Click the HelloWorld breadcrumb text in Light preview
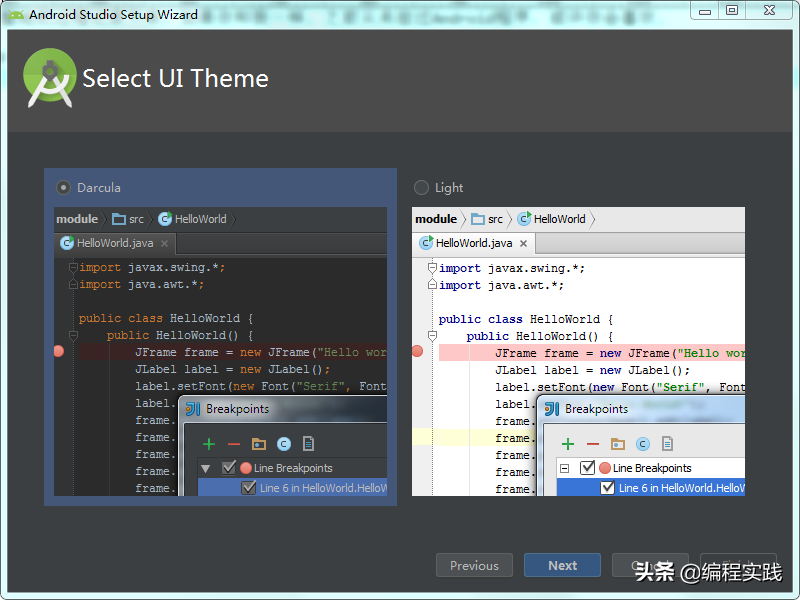The image size is (800, 600). click(560, 219)
